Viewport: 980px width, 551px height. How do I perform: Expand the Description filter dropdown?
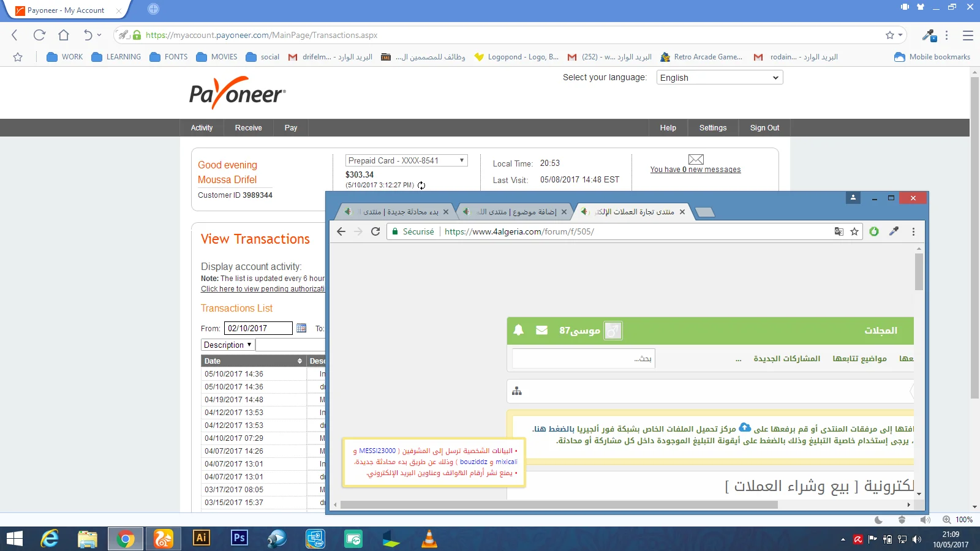[227, 345]
